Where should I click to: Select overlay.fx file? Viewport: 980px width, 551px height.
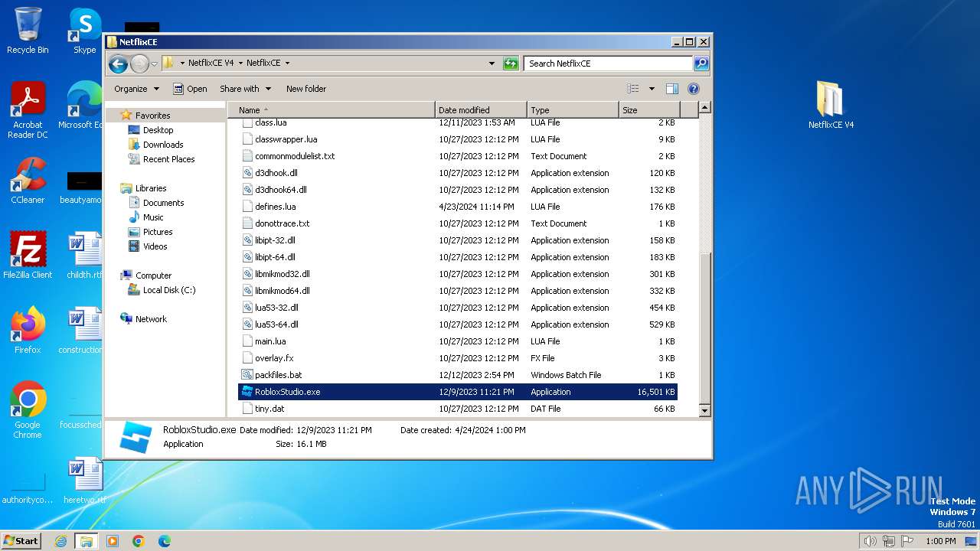click(274, 358)
